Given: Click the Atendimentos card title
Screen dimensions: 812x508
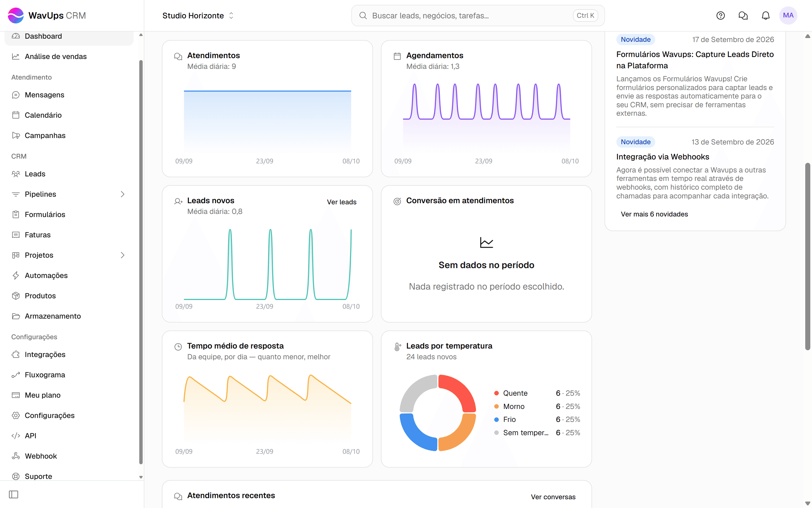Looking at the screenshot, I should pyautogui.click(x=213, y=55).
